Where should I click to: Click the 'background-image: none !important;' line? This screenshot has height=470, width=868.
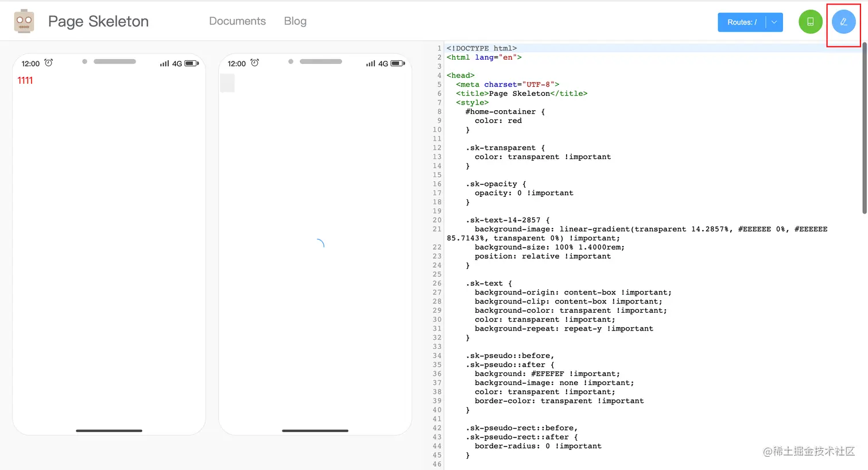pos(555,383)
